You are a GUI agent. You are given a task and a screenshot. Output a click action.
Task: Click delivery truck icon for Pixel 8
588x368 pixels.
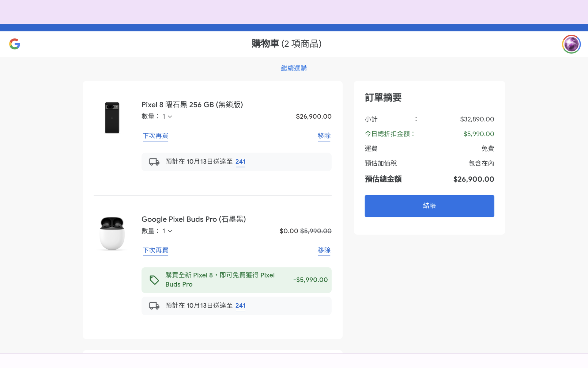click(x=154, y=162)
